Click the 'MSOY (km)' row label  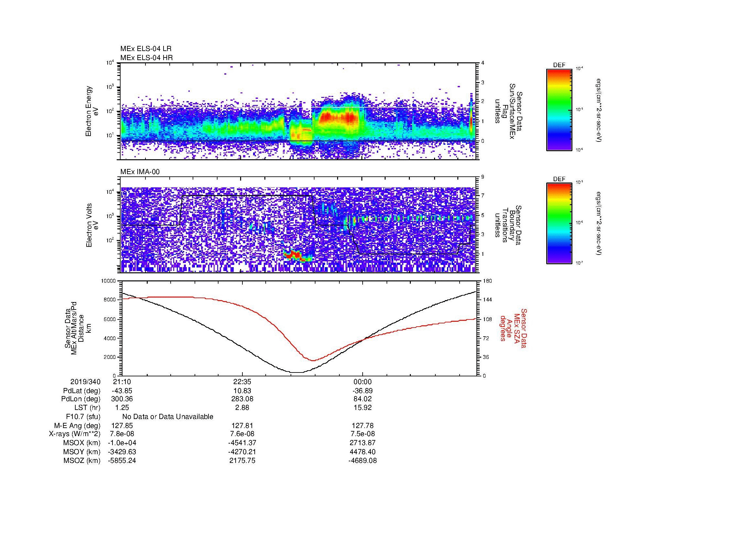82,452
